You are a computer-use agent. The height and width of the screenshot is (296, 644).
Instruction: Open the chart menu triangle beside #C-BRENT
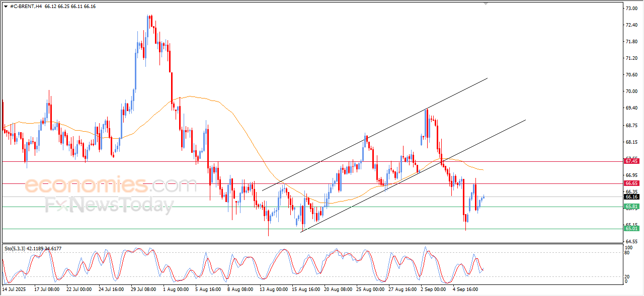click(6, 6)
